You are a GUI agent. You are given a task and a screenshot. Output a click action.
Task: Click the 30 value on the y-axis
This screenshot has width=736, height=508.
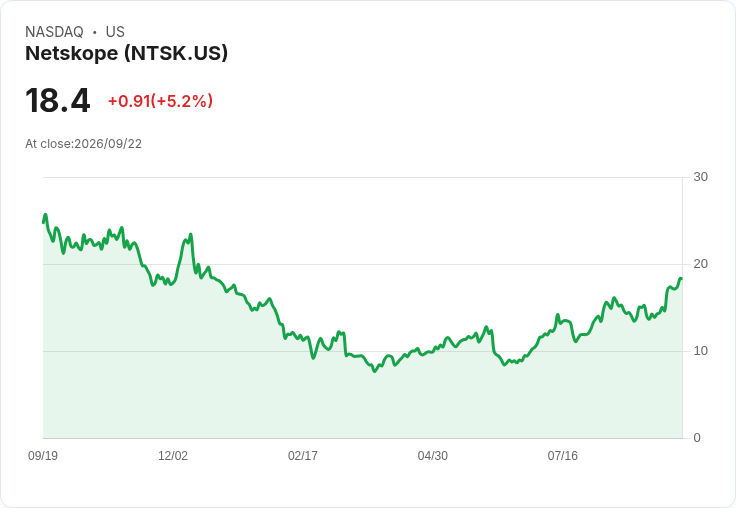(700, 177)
